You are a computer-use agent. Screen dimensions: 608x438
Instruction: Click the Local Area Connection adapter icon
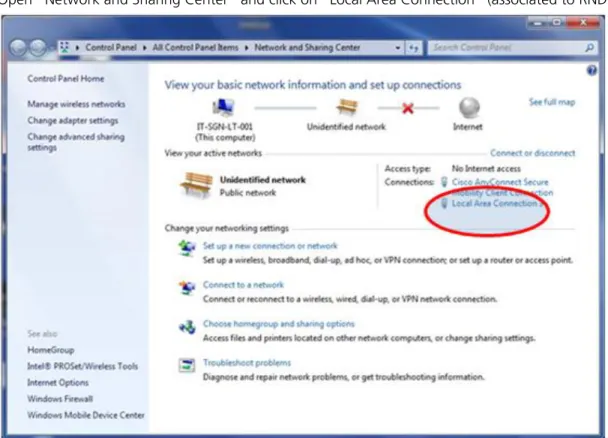[x=444, y=203]
